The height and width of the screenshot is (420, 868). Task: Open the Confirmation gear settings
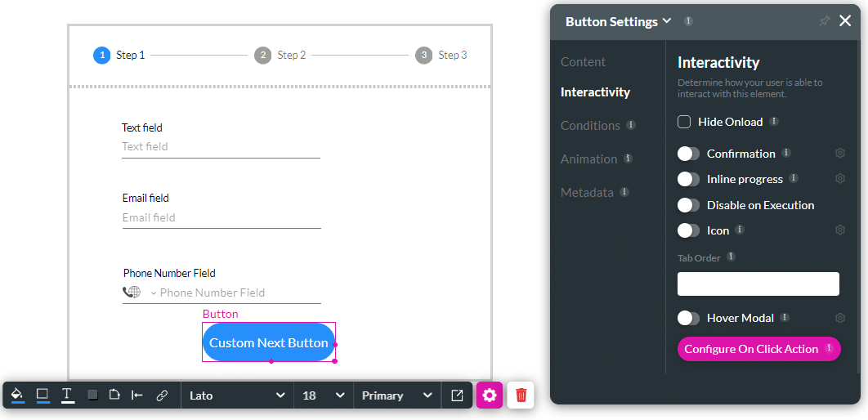click(839, 154)
